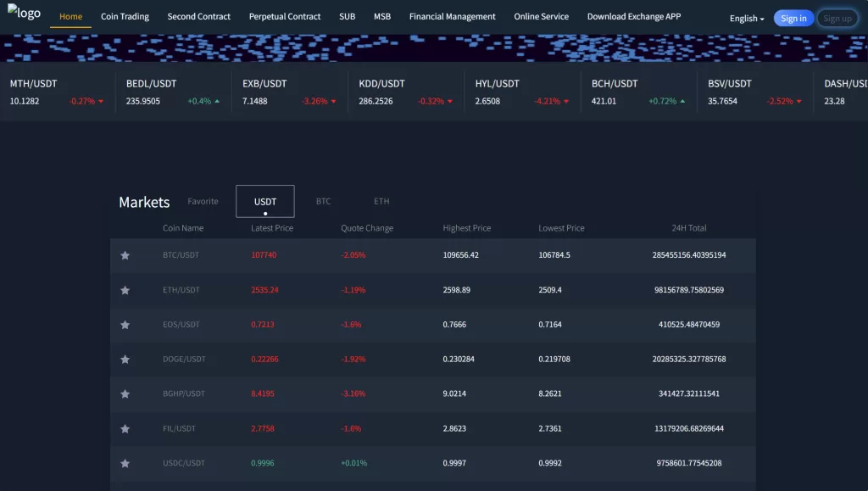Open Download Exchange APP link
The width and height of the screenshot is (868, 491).
(x=633, y=17)
